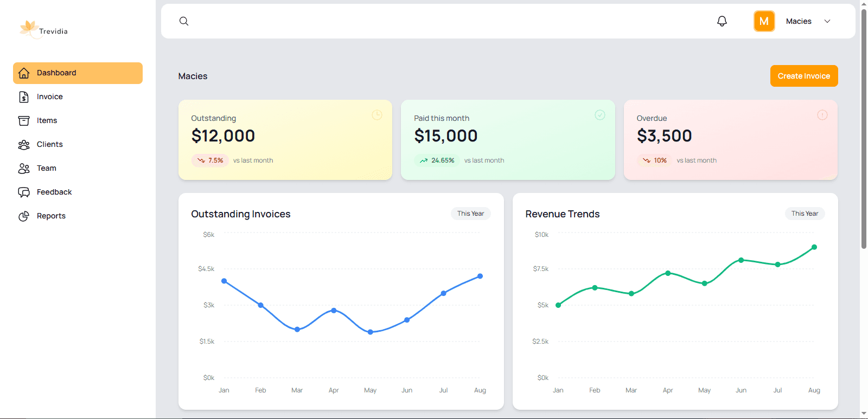868x419 pixels.
Task: Select Feedback from the sidebar
Action: (54, 192)
